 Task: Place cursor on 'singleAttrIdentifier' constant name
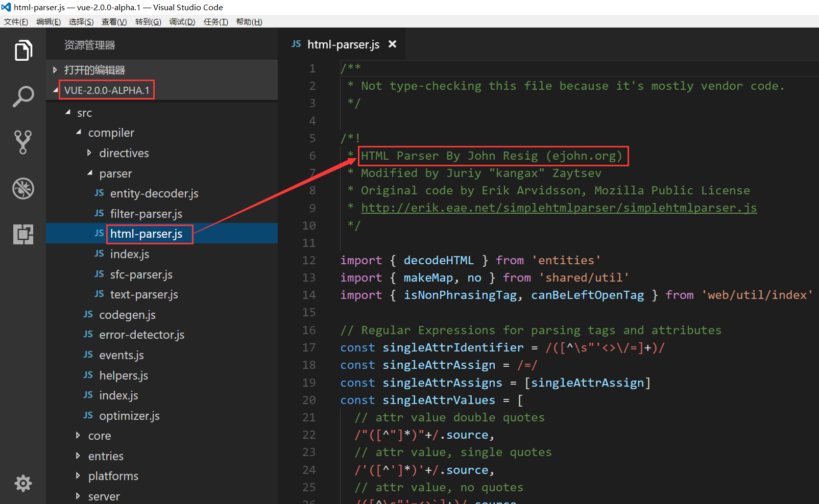[x=453, y=347]
